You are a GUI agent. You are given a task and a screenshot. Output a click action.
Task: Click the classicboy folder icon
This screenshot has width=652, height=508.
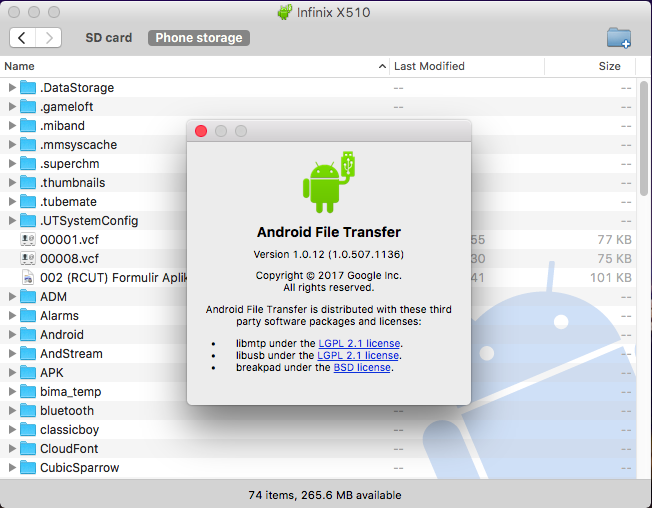click(x=28, y=429)
